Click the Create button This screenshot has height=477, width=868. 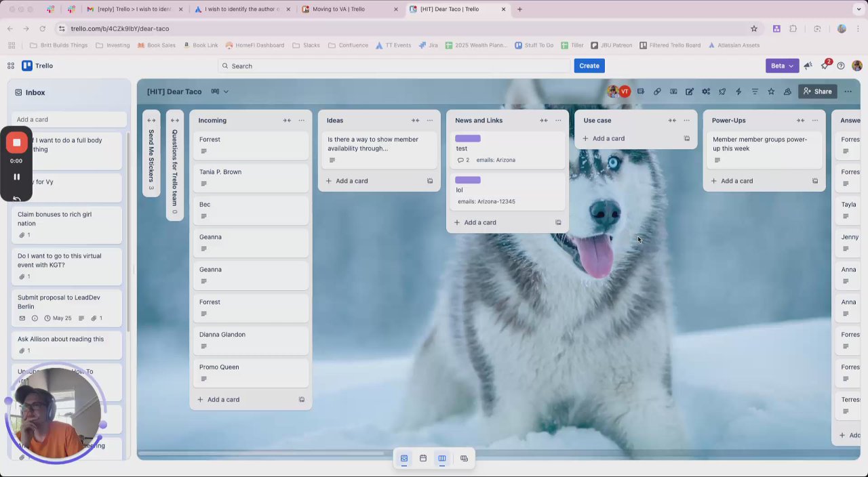pos(589,66)
